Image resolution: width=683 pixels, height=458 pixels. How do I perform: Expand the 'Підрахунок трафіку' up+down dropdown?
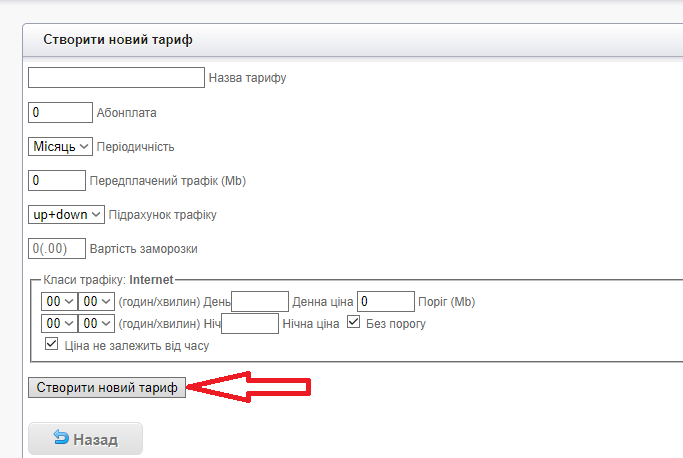[x=66, y=214]
